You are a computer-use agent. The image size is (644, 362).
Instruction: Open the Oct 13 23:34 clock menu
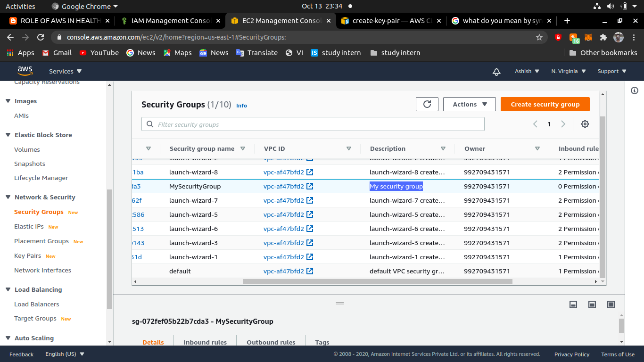coord(322,6)
